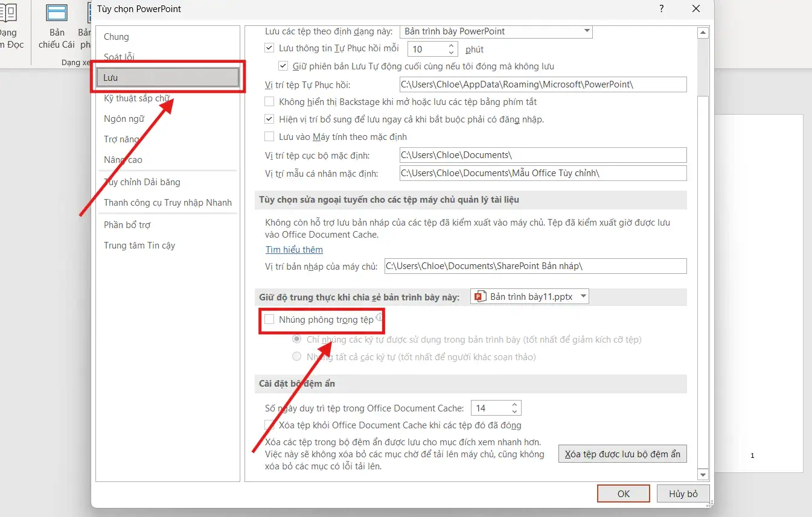
Task: Toggle Lưu vào Máy tính theo mặc định
Action: [269, 137]
